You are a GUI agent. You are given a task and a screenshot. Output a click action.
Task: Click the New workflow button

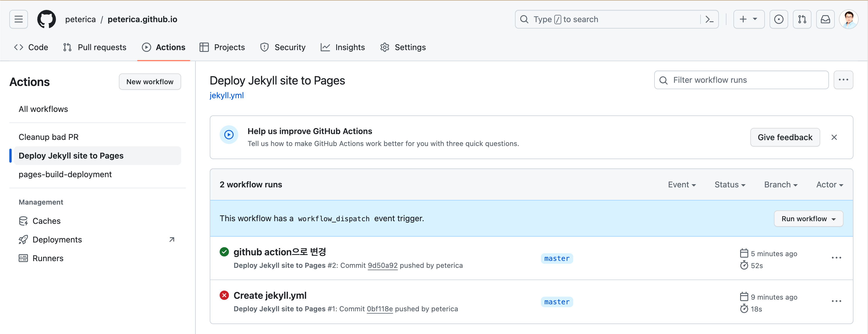(150, 82)
